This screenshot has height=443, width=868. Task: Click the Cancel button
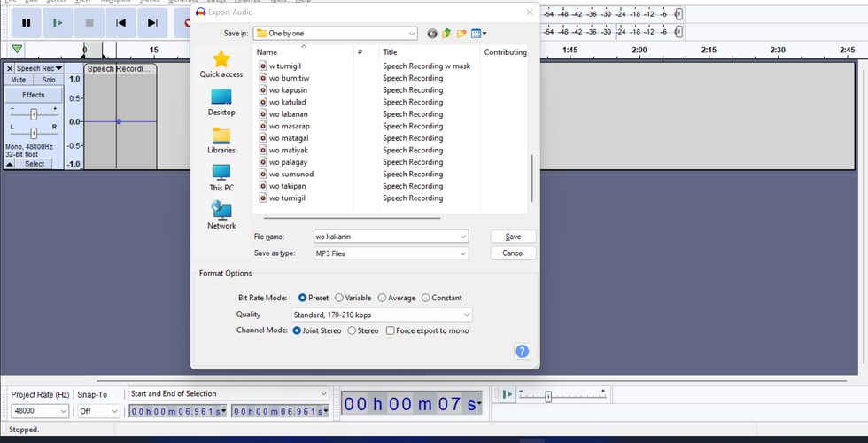[x=513, y=253]
